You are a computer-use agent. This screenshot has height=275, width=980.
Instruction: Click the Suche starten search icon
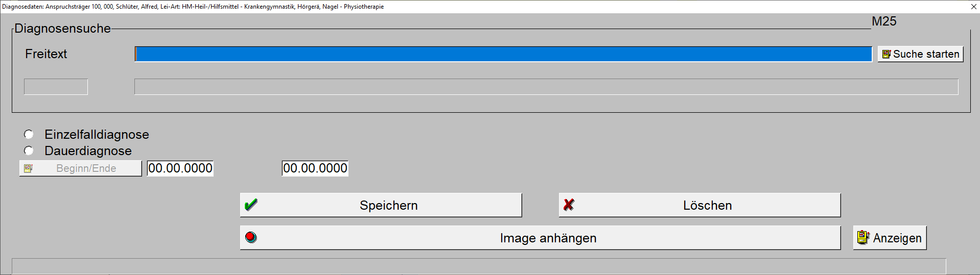[886, 54]
